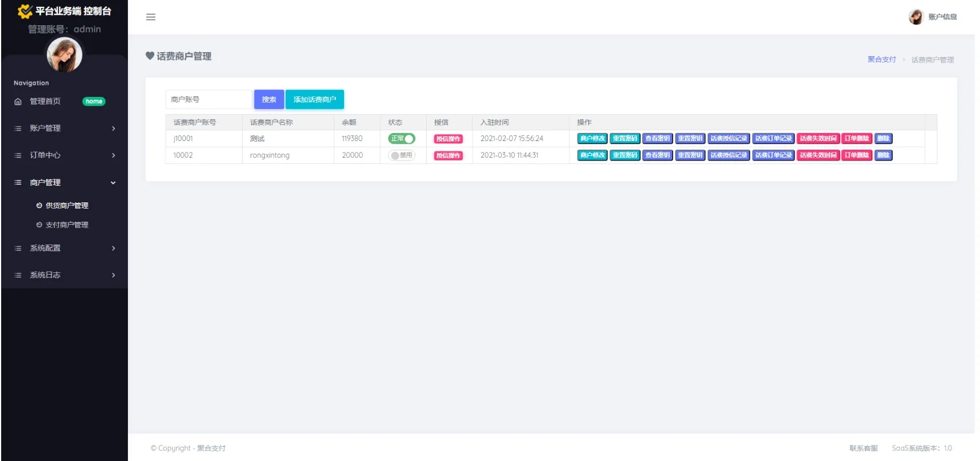Click the platform logo icon at top-left

click(x=25, y=11)
